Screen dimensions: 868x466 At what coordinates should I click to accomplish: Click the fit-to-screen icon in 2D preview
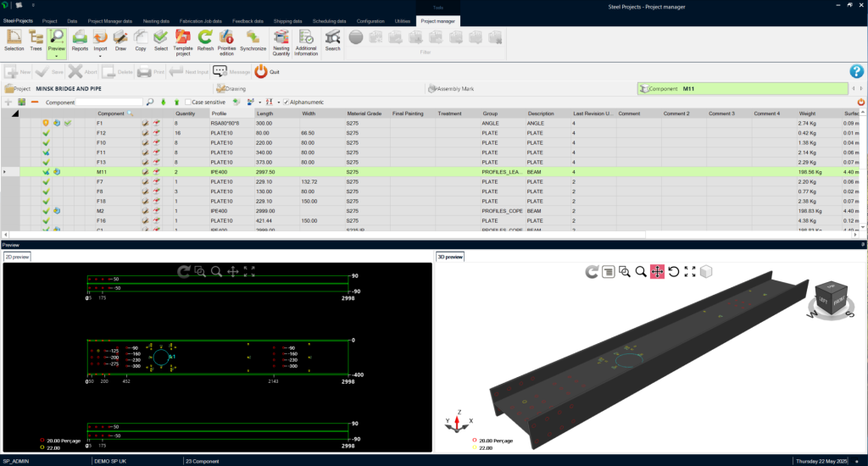coord(250,271)
